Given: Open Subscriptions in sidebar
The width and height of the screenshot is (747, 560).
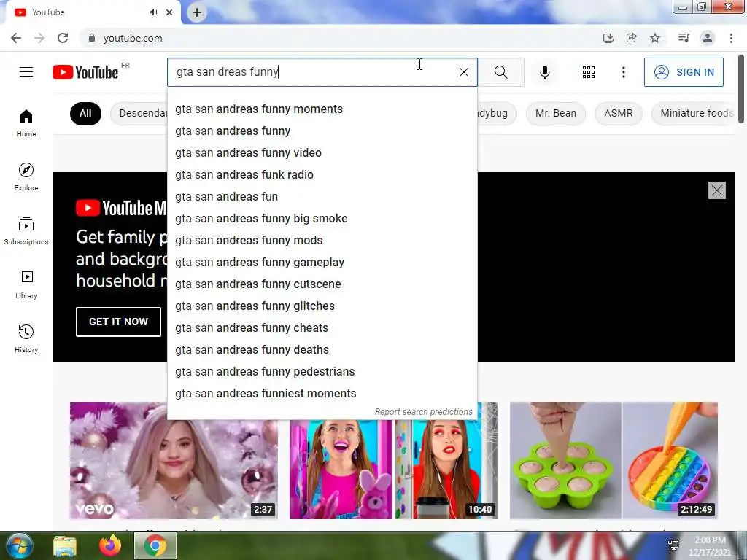Looking at the screenshot, I should click(x=26, y=231).
